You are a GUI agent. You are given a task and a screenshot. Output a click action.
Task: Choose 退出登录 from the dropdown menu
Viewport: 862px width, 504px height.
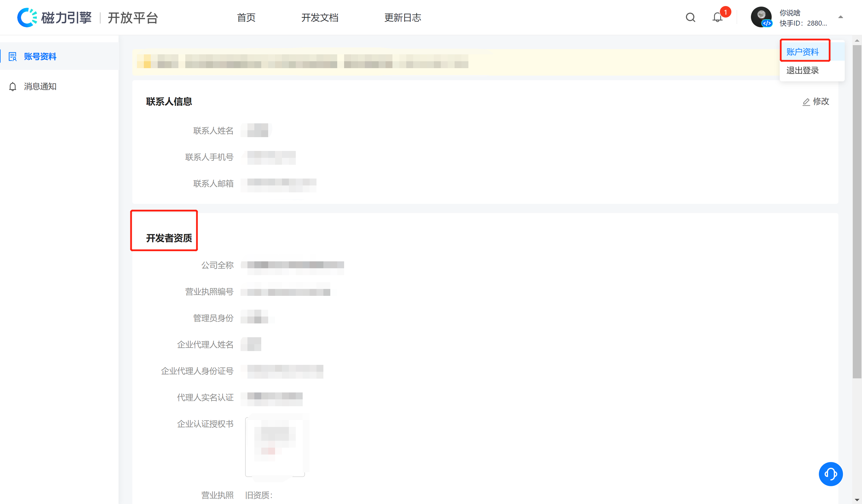pyautogui.click(x=802, y=70)
